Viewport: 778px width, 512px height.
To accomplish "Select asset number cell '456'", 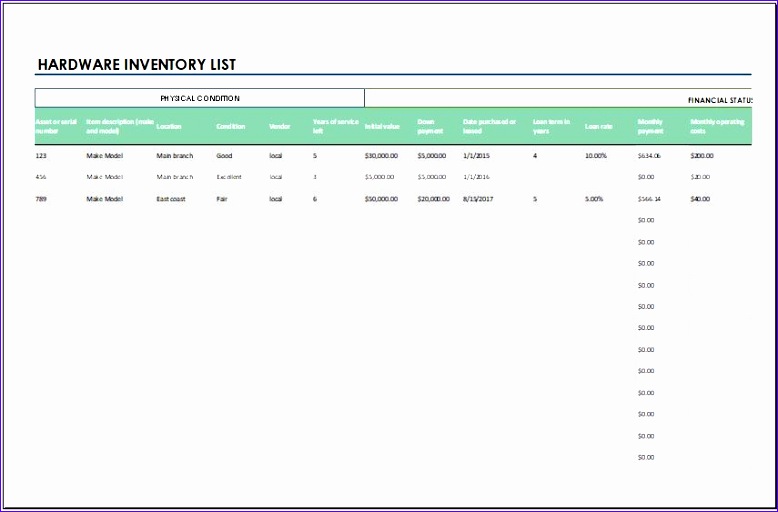I will [41, 177].
